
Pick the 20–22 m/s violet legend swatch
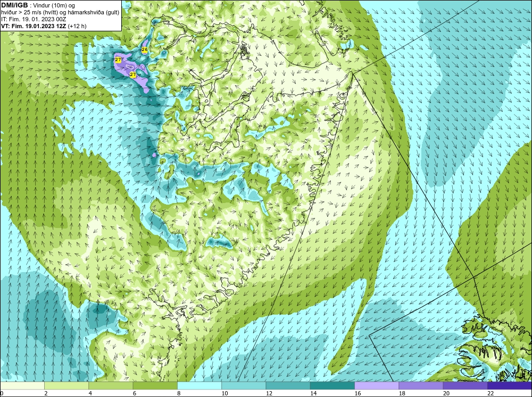(x=465, y=386)
